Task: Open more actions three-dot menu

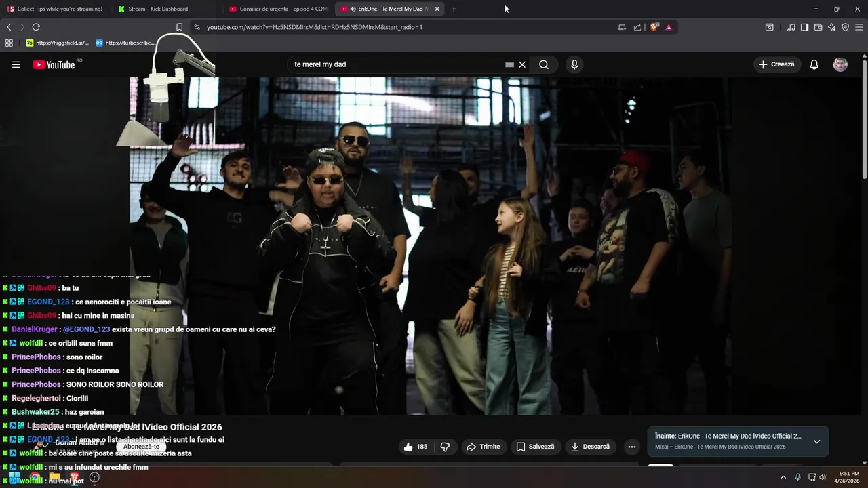Action: [x=632, y=447]
